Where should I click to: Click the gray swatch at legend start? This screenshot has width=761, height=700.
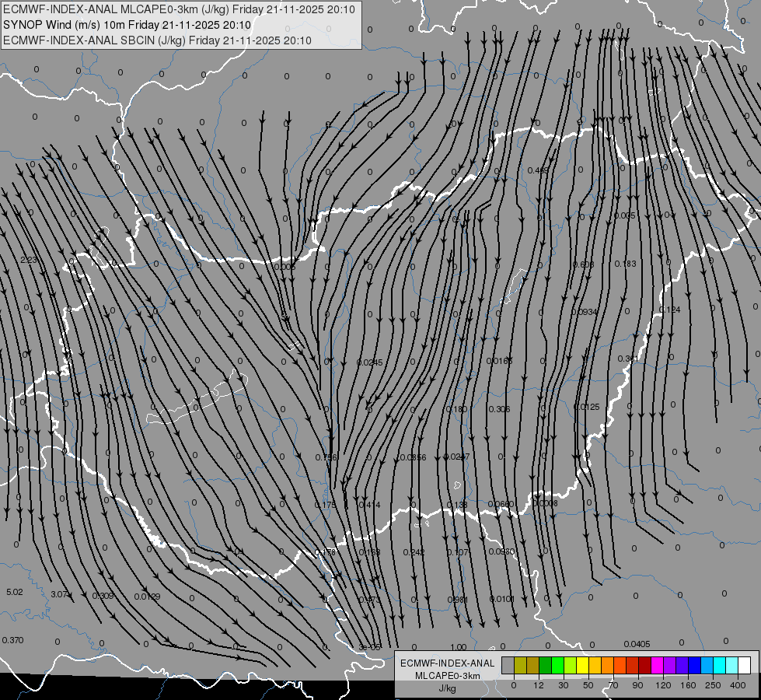click(x=508, y=666)
